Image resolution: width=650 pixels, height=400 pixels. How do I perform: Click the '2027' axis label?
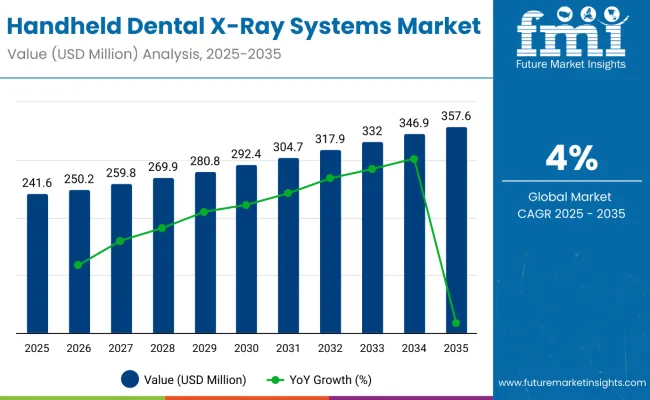(121, 348)
